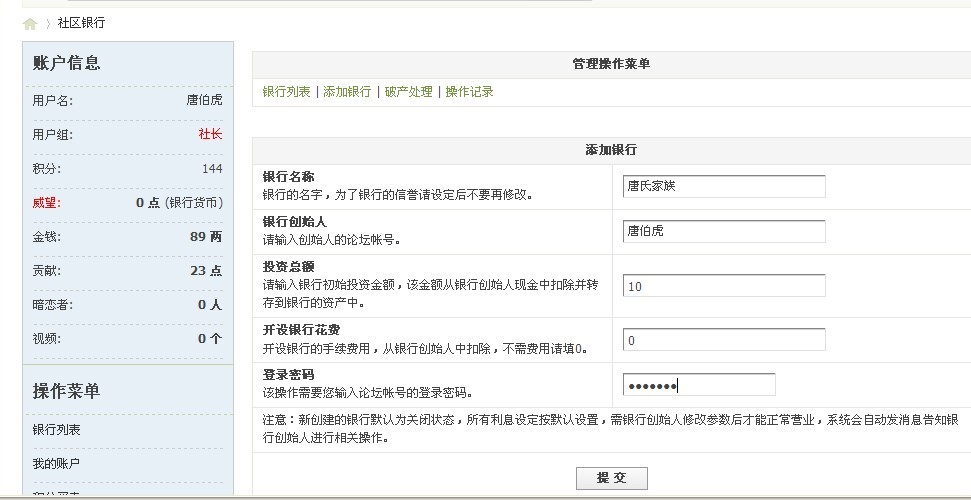Click the user group value 社长
Screen dimensions: 971x500
click(x=211, y=134)
